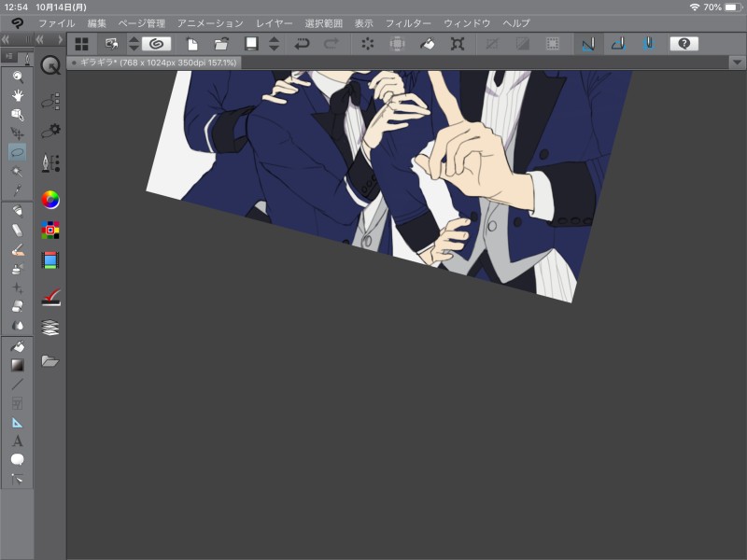Screen dimensions: 747x560
Task: Save the current document
Action: (251, 44)
